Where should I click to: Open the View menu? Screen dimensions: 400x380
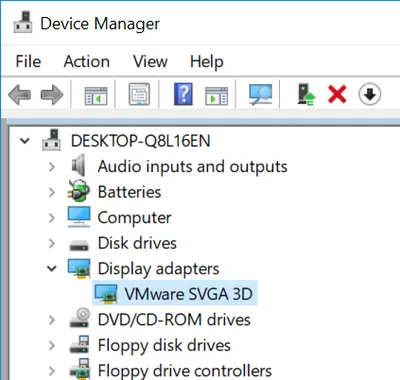pos(150,61)
